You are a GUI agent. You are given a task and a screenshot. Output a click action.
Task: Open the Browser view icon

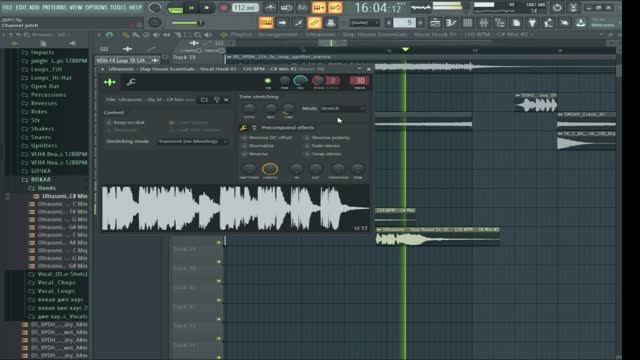[x=500, y=23]
